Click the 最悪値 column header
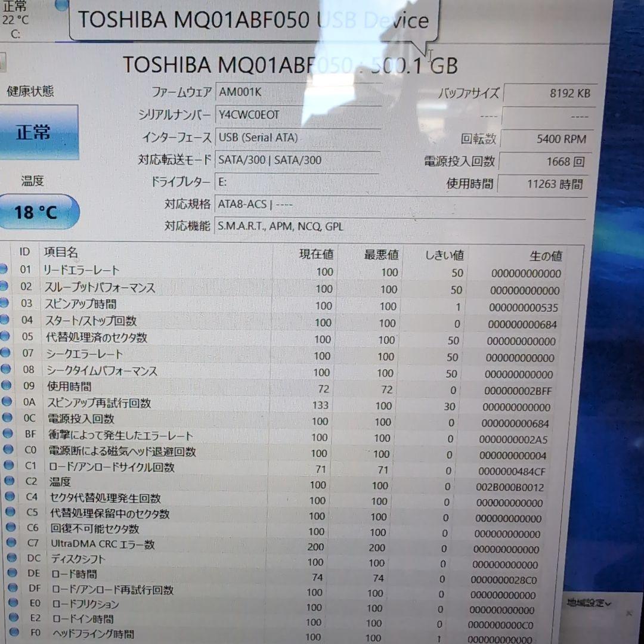 (x=381, y=255)
